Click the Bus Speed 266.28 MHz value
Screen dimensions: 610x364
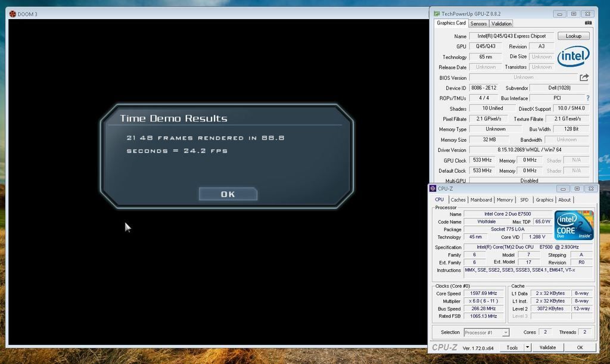pos(484,309)
